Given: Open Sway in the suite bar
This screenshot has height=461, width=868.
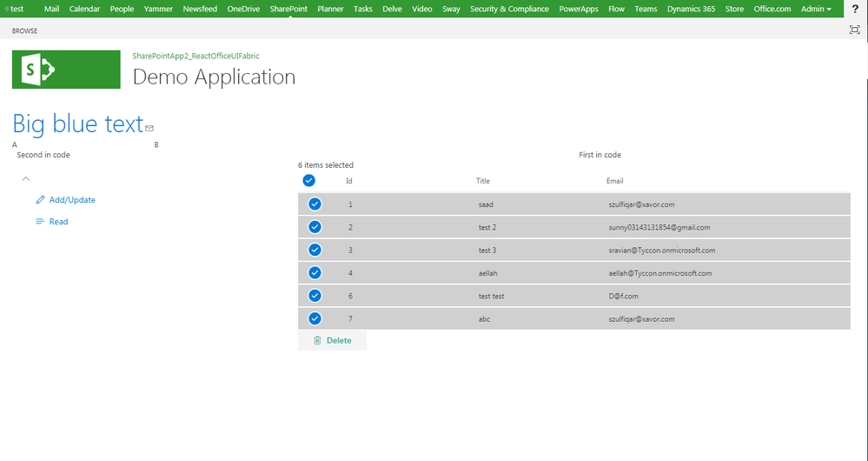Looking at the screenshot, I should coord(451,9).
